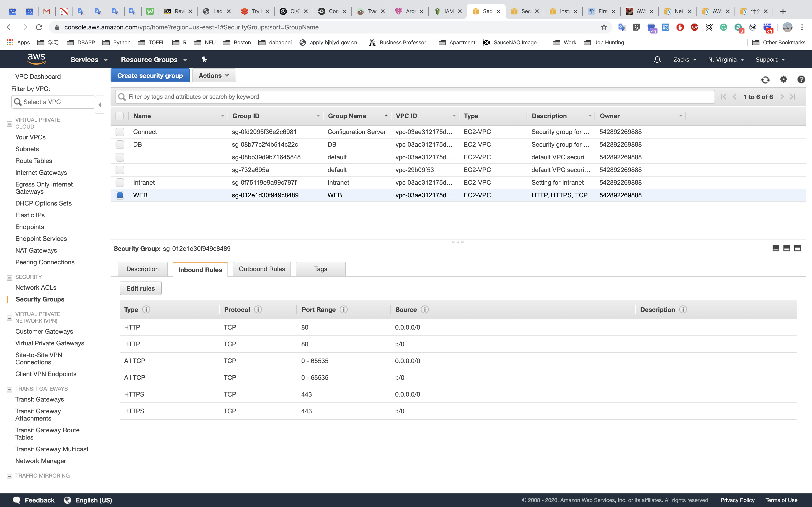Click the Edit rules button
The height and width of the screenshot is (507, 812).
(140, 288)
